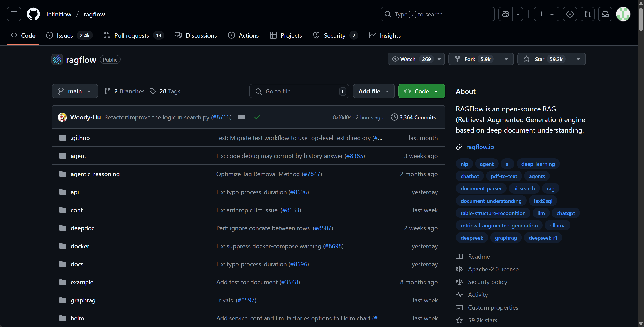Open the Discussions tab
This screenshot has height=327, width=644.
pyautogui.click(x=196, y=36)
